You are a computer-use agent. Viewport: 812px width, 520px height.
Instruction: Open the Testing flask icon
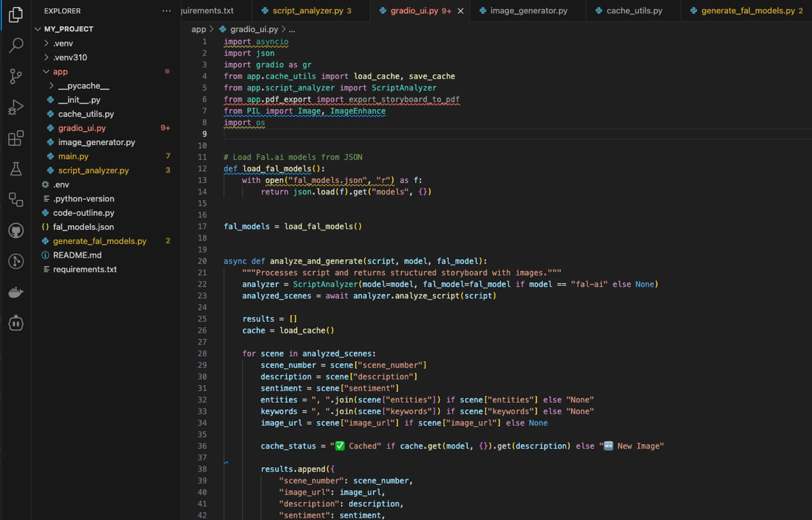tap(16, 169)
